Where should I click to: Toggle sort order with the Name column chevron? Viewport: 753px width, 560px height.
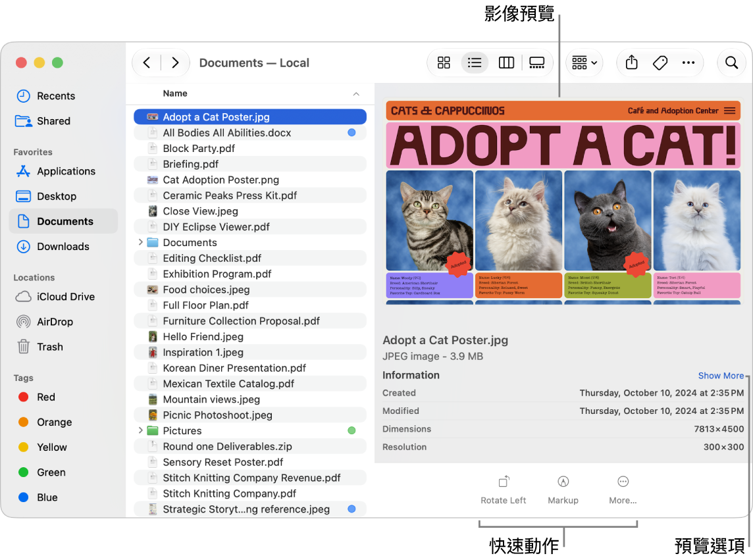(x=356, y=93)
